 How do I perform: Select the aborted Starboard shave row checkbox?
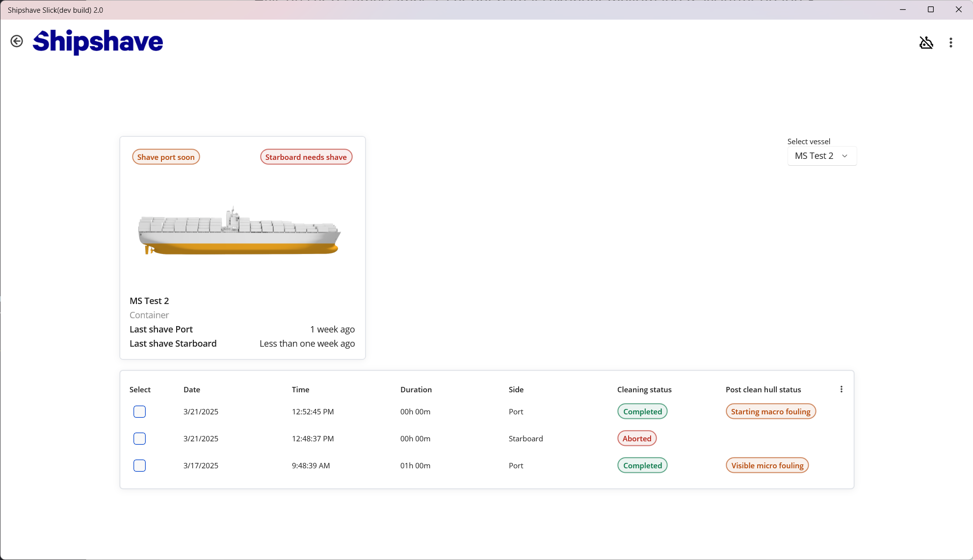[x=139, y=439]
